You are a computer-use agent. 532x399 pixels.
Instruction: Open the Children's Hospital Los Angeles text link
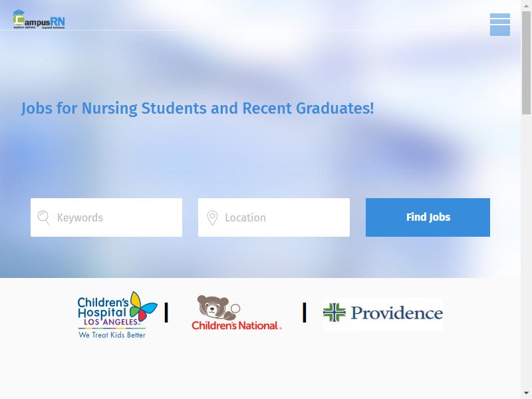pyautogui.click(x=104, y=311)
